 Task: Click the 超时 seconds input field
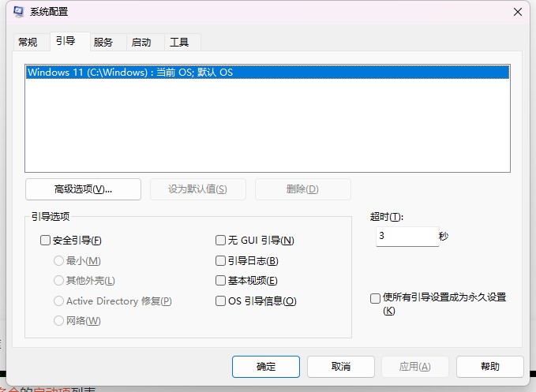click(x=407, y=236)
